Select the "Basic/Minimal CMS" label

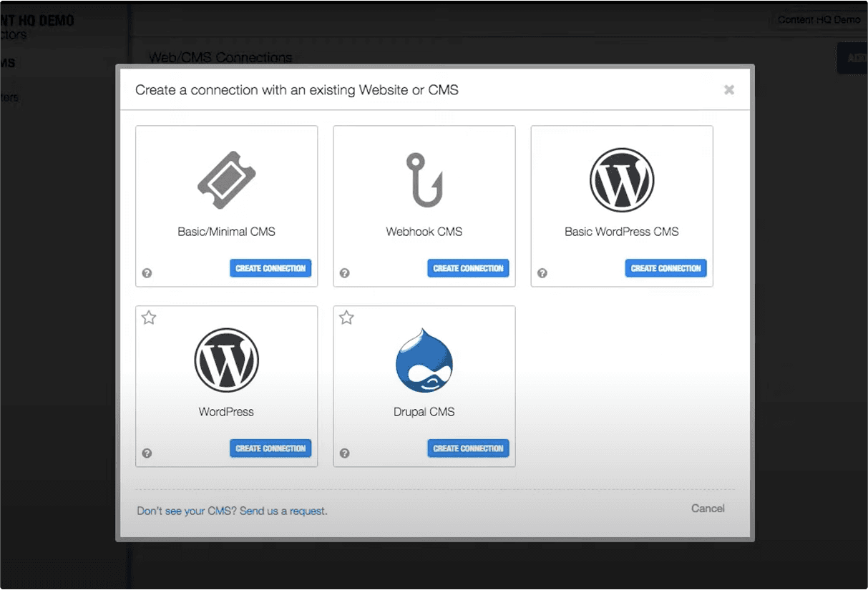[x=226, y=232]
